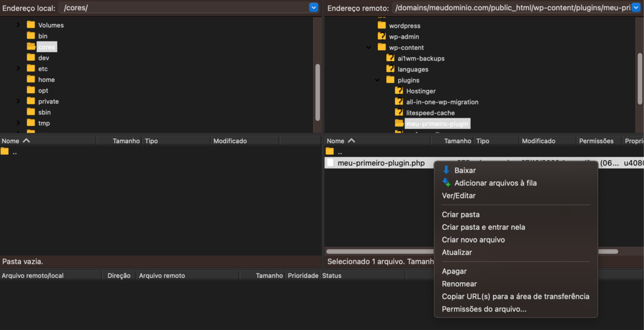The width and height of the screenshot is (644, 330).
Task: Sort remote files by Permissões column
Action: [599, 140]
